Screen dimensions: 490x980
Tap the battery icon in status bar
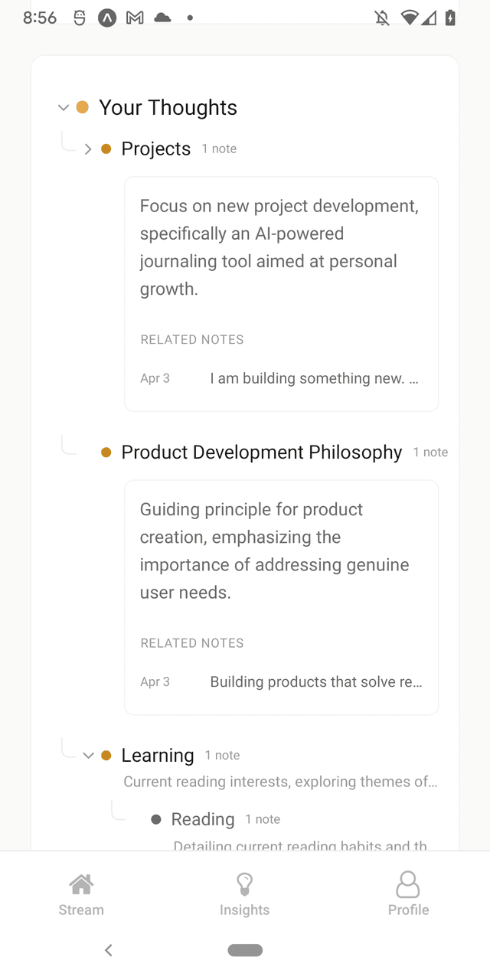(x=450, y=18)
